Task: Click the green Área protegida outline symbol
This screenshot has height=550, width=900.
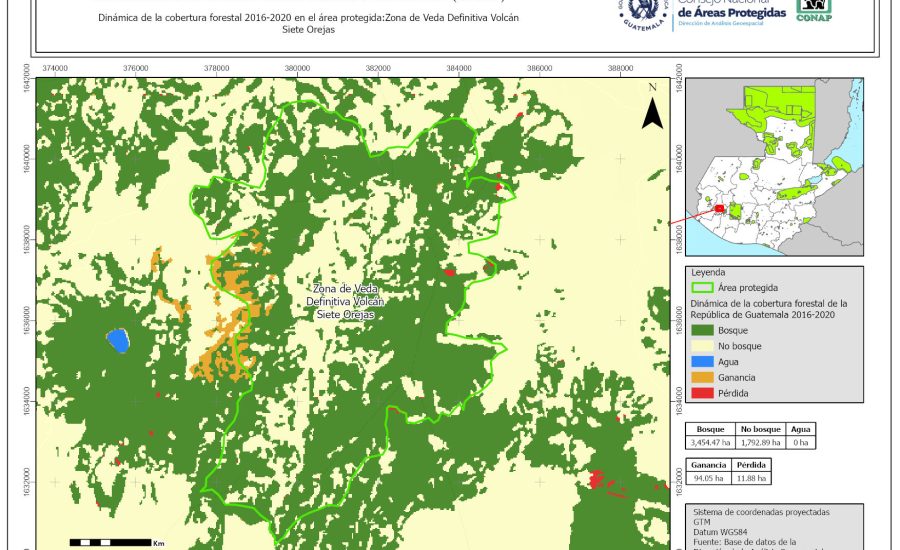Action: (x=705, y=287)
